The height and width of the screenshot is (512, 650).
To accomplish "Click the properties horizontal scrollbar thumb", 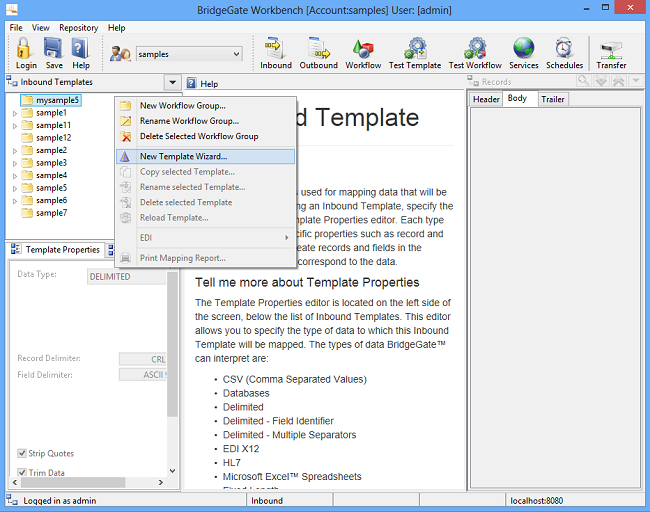I will click(73, 482).
